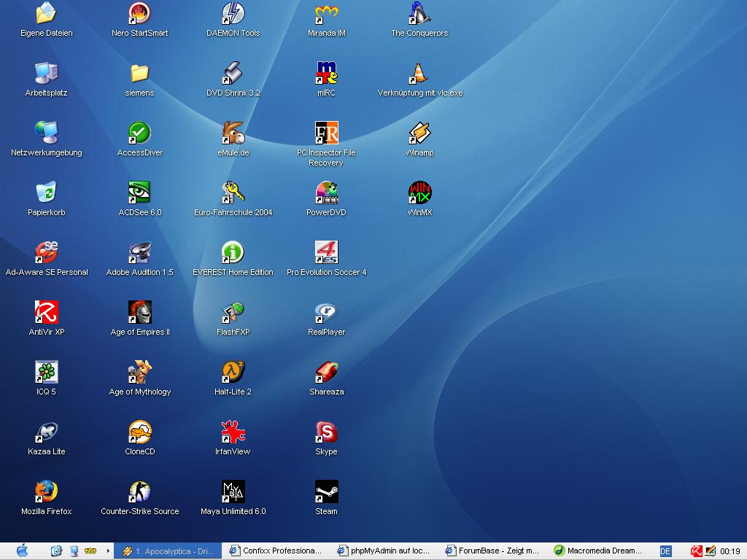The image size is (747, 560).
Task: Select Ad-Aware SE Personal shortcut
Action: pyautogui.click(x=46, y=252)
